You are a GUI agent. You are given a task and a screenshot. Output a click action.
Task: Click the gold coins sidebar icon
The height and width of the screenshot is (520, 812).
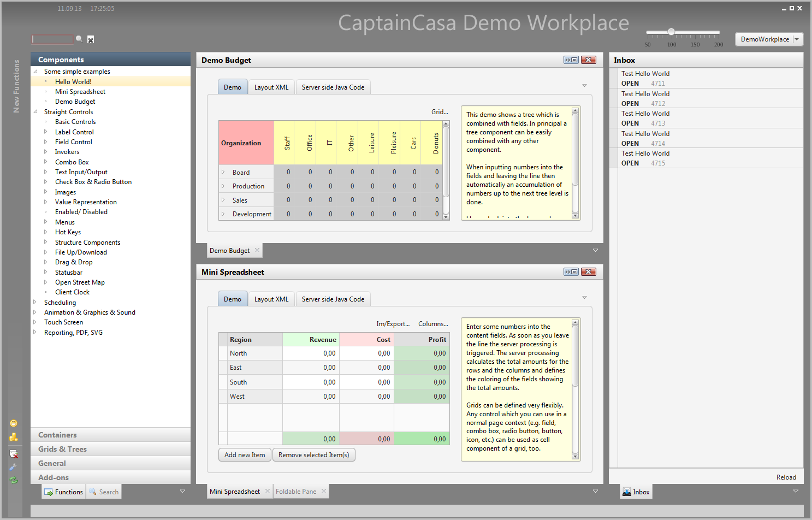pos(14,437)
